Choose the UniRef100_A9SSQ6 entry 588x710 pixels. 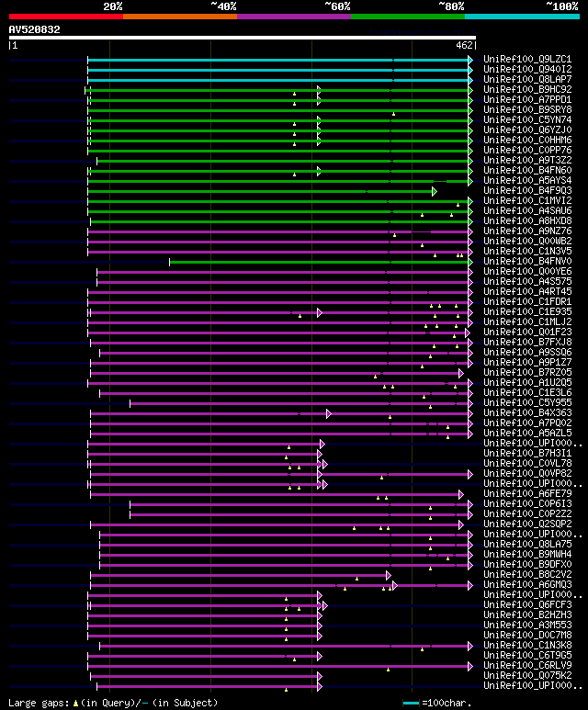[x=527, y=353]
